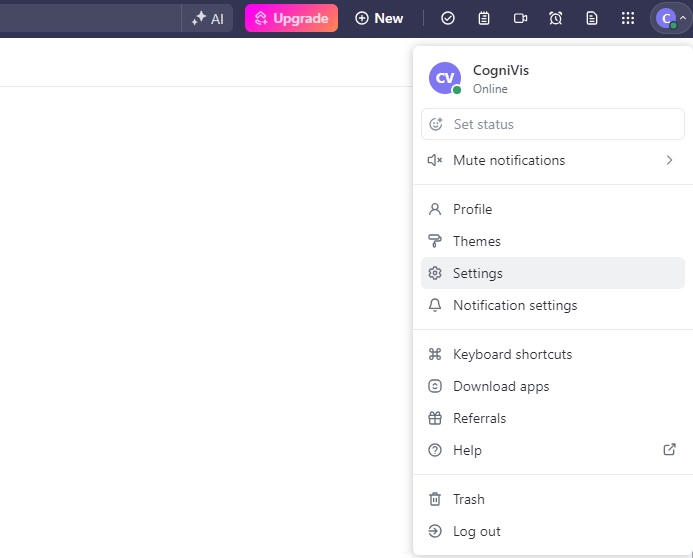693x558 pixels.
Task: Click the external link icon beside Help
Action: point(670,450)
